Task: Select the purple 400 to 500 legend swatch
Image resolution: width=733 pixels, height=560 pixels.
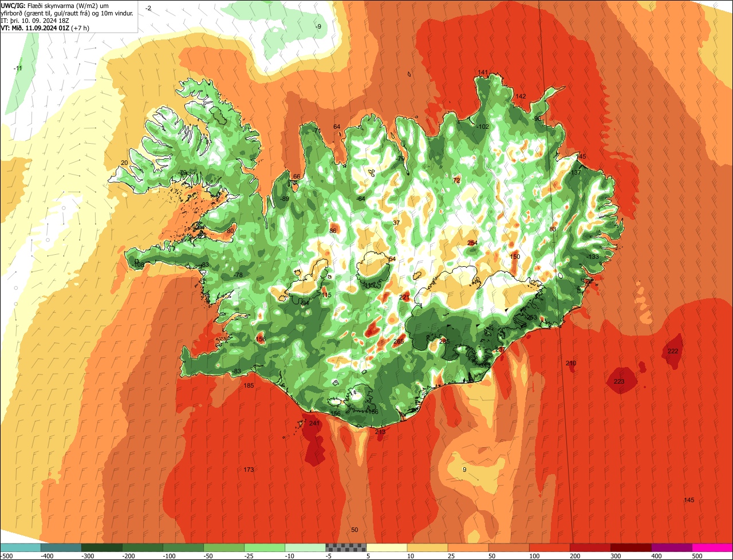Action: click(671, 547)
